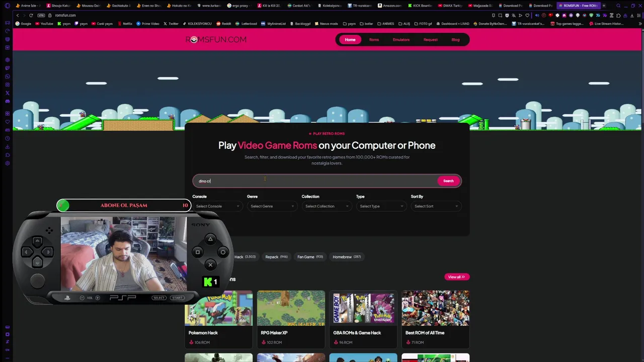Screen dimensions: 644x362
Task: Open the extensions cube icon
Action: (x=617, y=16)
